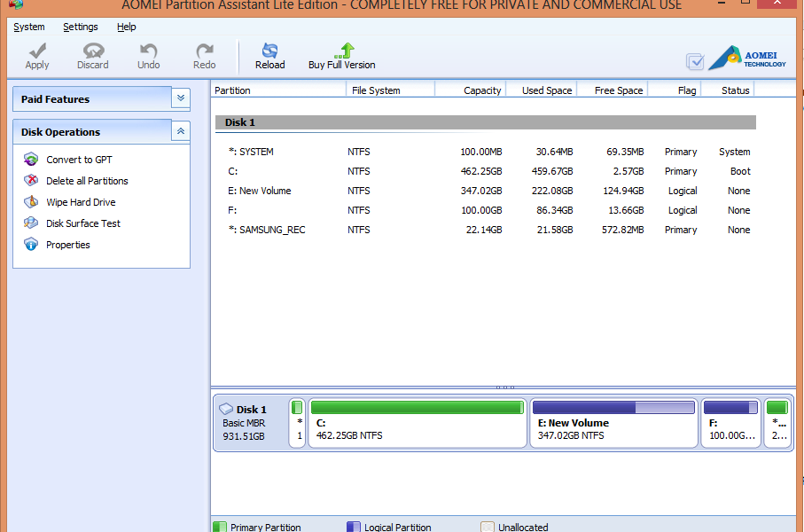
Task: Expand the Paid Features panel
Action: pyautogui.click(x=180, y=98)
